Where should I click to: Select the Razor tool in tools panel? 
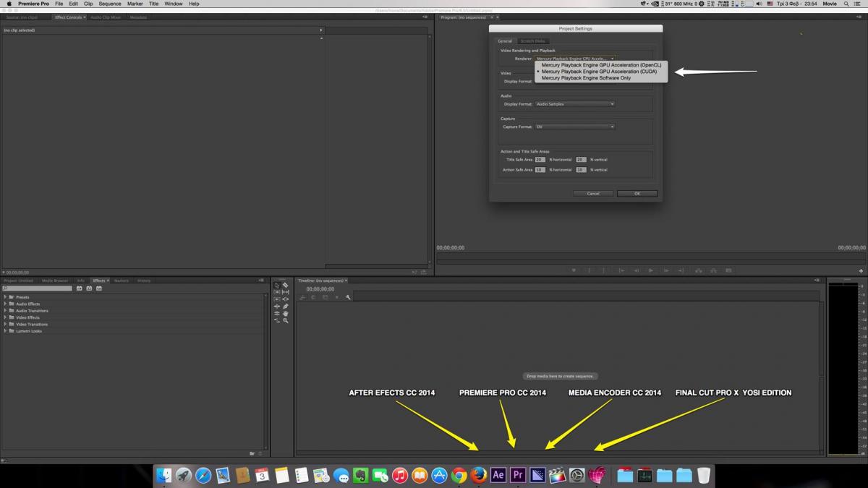pyautogui.click(x=286, y=285)
